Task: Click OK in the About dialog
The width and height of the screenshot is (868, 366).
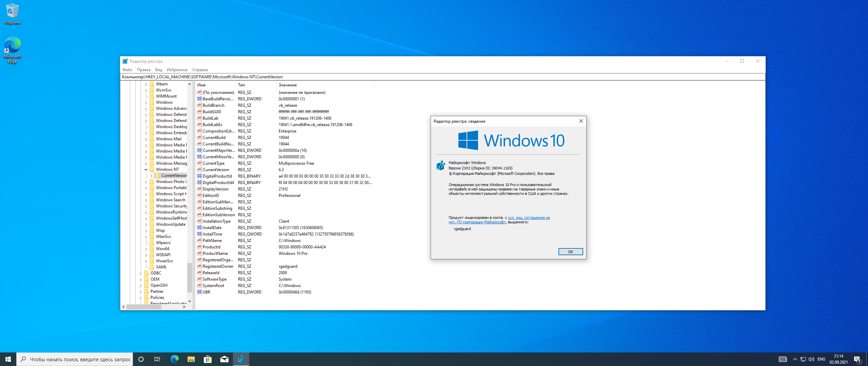Action: 570,251
